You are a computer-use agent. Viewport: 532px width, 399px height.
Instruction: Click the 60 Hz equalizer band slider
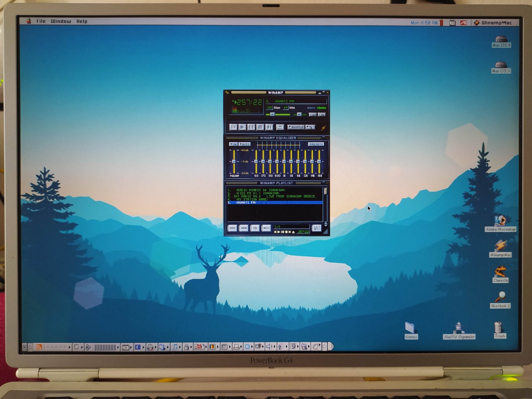[x=256, y=161]
